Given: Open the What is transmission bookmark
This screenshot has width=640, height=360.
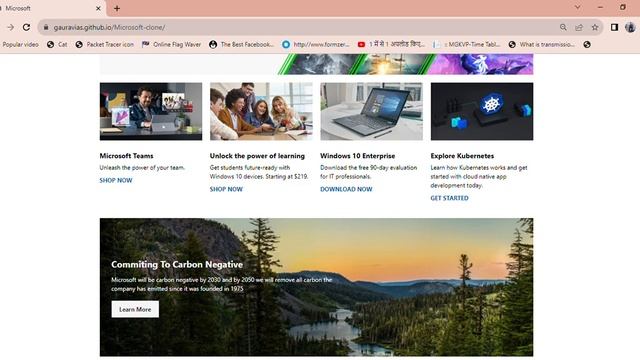Looking at the screenshot, I should (542, 44).
